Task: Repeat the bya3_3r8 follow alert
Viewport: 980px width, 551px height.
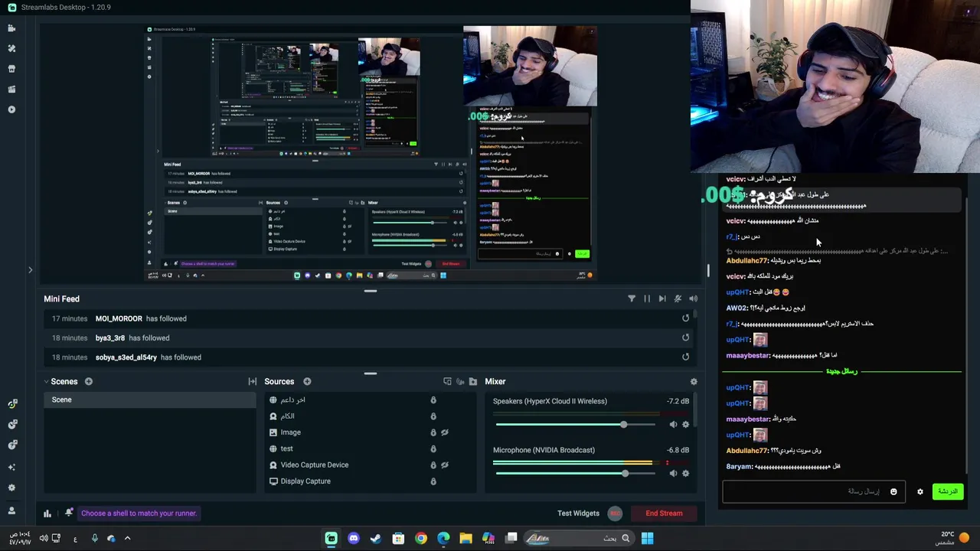Action: (x=685, y=337)
